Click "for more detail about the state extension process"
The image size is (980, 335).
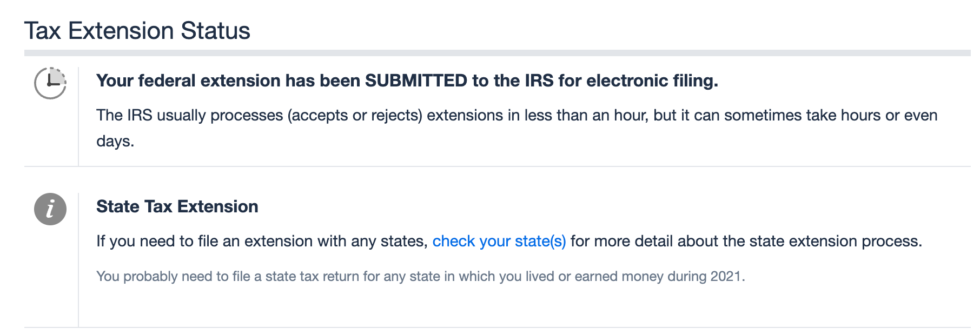coord(746,241)
